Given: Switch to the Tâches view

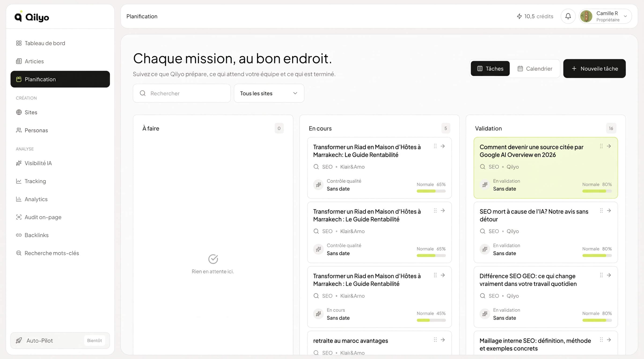Looking at the screenshot, I should point(490,68).
